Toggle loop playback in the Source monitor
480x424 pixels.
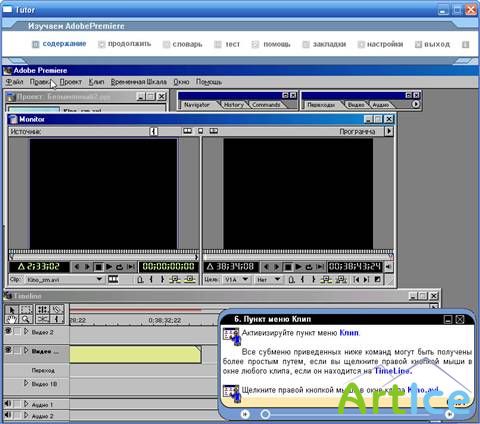(x=120, y=267)
